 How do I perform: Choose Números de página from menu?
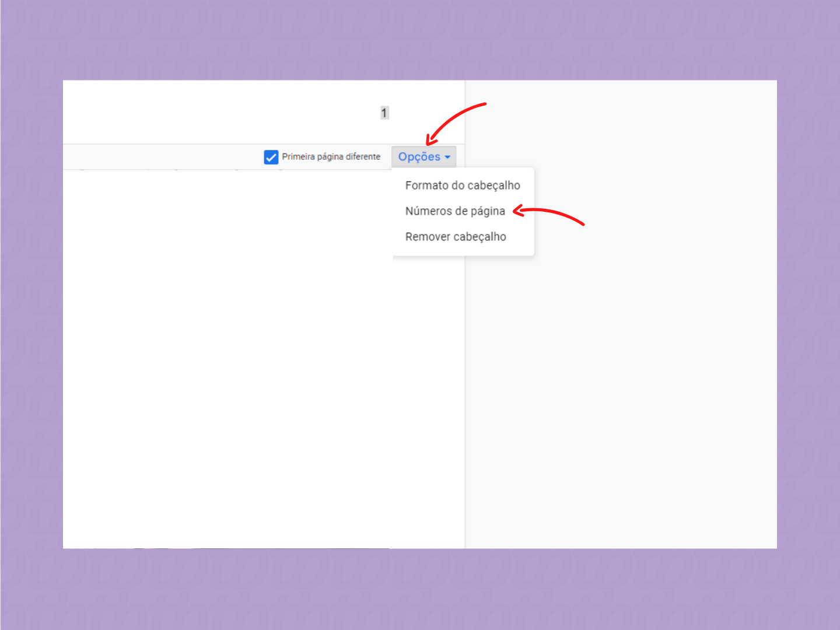[x=463, y=211]
